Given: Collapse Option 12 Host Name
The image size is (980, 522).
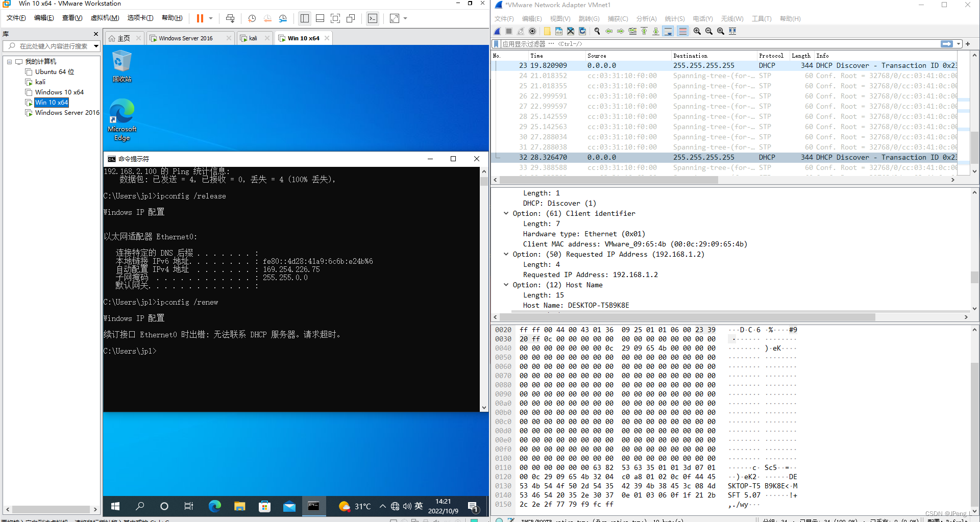Looking at the screenshot, I should point(506,285).
